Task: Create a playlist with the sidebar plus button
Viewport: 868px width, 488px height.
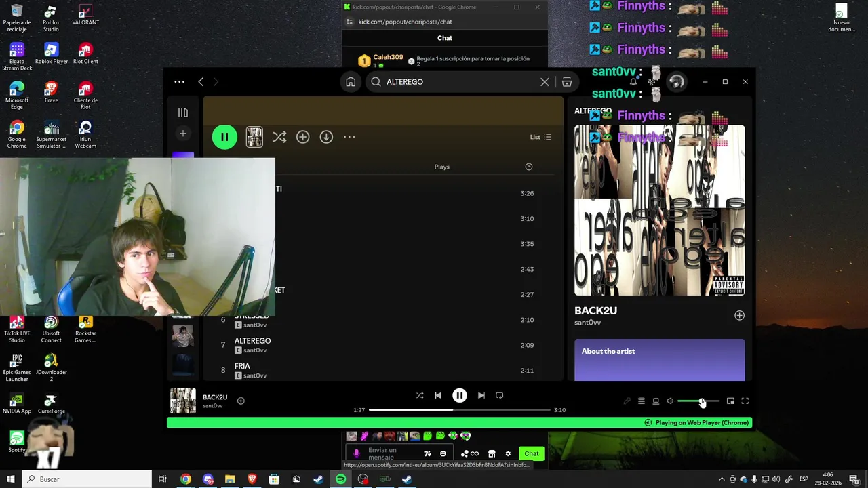Action: coord(182,134)
